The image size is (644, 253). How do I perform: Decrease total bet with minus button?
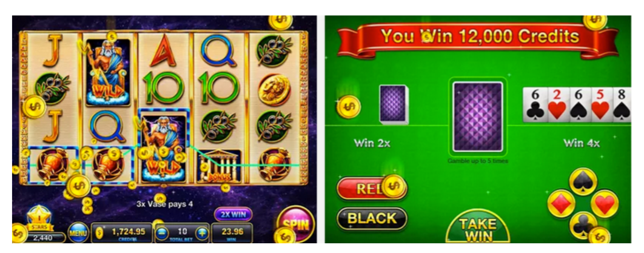click(x=161, y=234)
